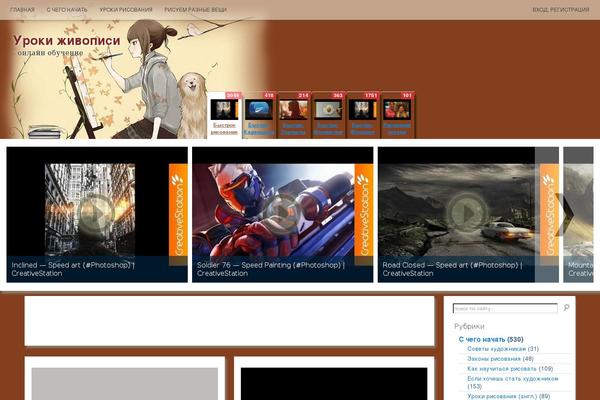Open category Как научиться рисовать (109)
Image resolution: width=600 pixels, height=400 pixels.
pyautogui.click(x=510, y=369)
